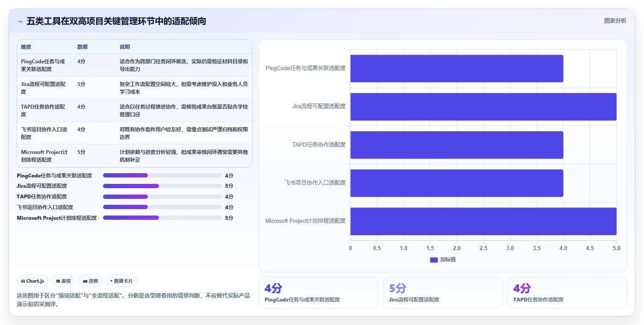Click x-axis tick label 5.0

tap(616, 248)
